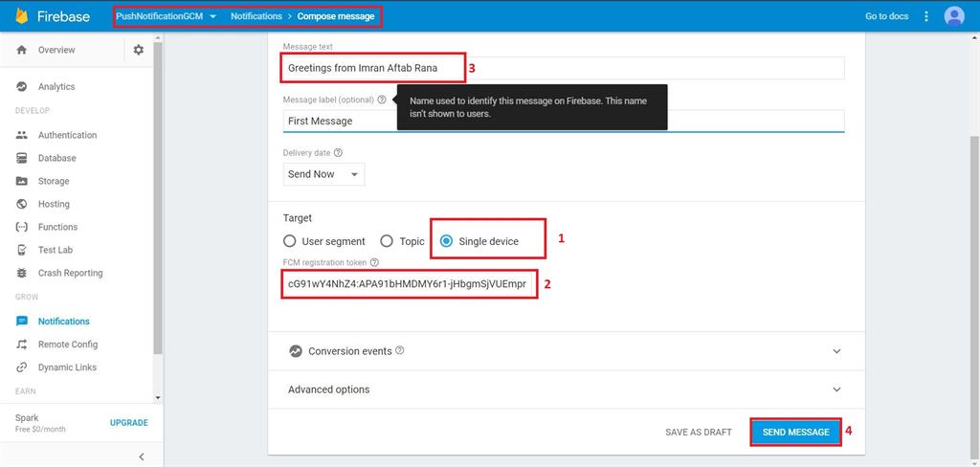Click the sidebar scrollbar down arrow
Screen dimensions: 980x467
[158, 397]
